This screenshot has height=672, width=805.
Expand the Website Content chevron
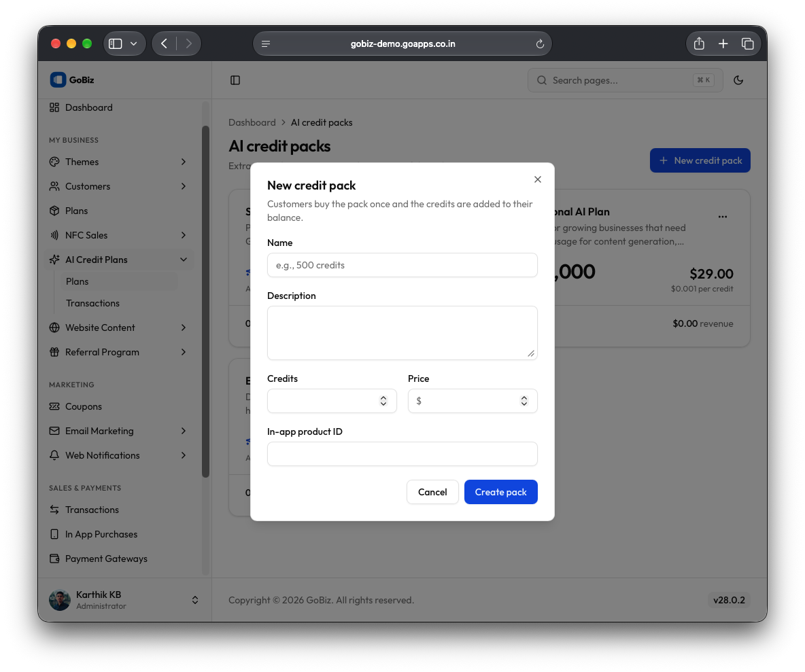click(x=184, y=328)
